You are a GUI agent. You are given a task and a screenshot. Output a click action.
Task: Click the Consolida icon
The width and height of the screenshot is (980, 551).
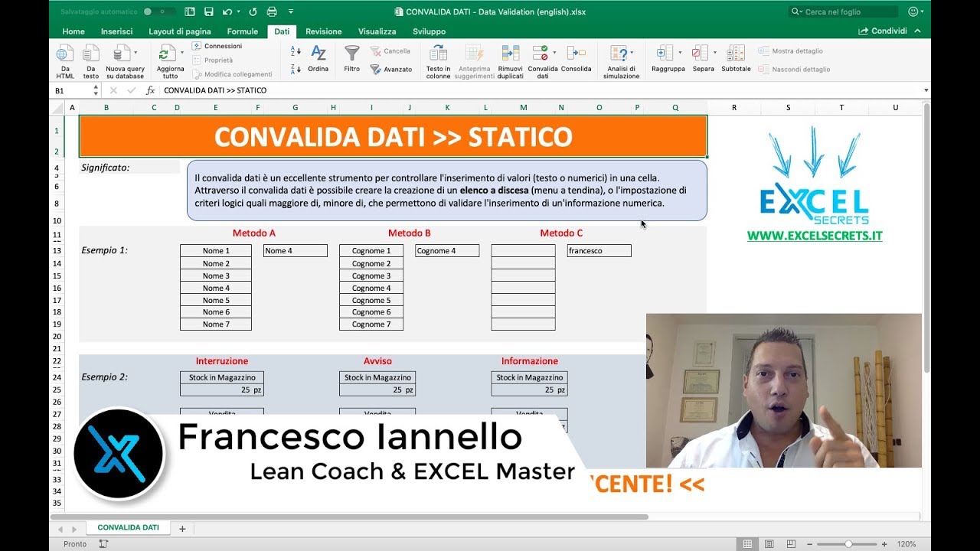click(576, 54)
